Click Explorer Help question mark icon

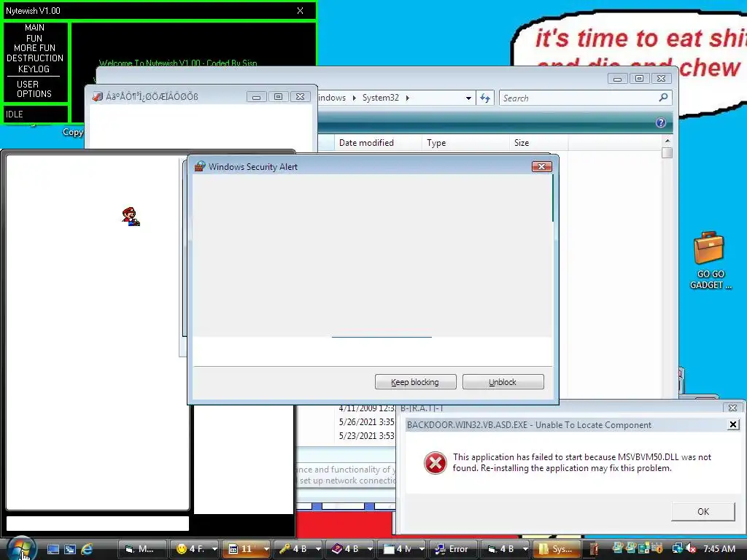661,122
